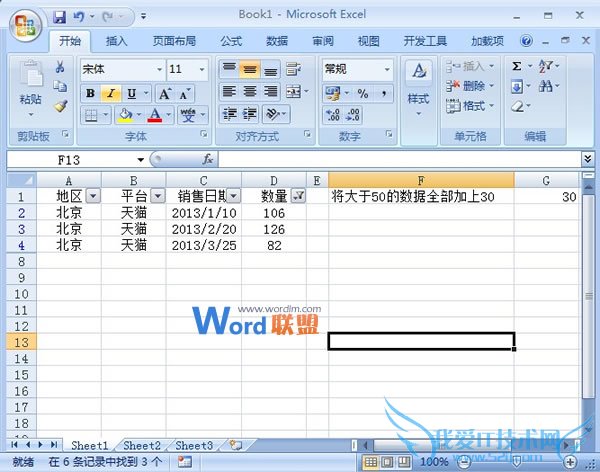Viewport: 600px width, 472px height.
Task: Expand the Name Box dropdown arrow
Action: pyautogui.click(x=140, y=160)
